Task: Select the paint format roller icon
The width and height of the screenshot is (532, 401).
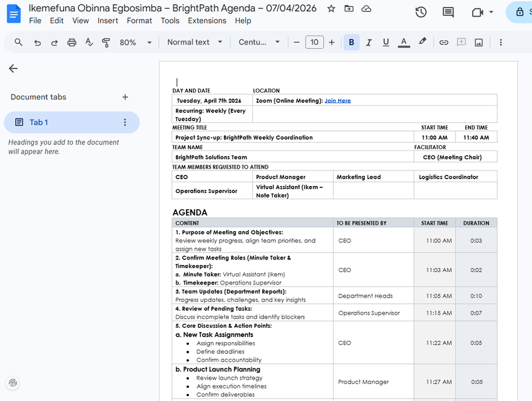Action: tap(106, 43)
